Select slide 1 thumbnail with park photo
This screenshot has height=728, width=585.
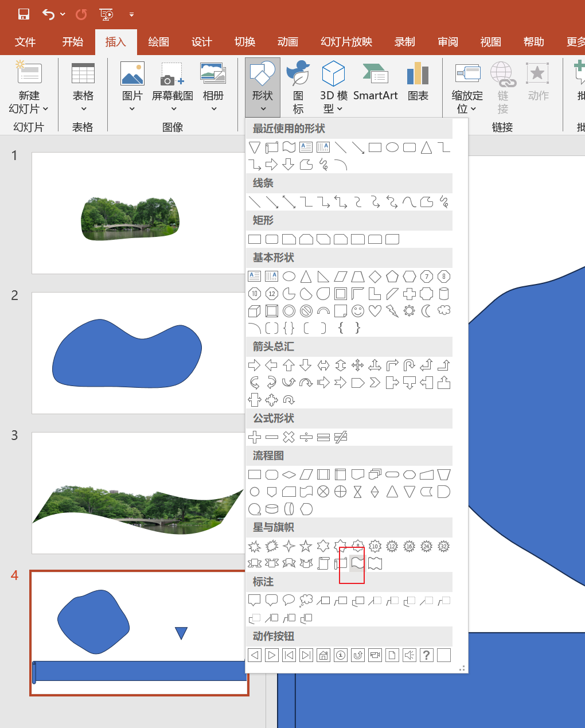click(138, 213)
